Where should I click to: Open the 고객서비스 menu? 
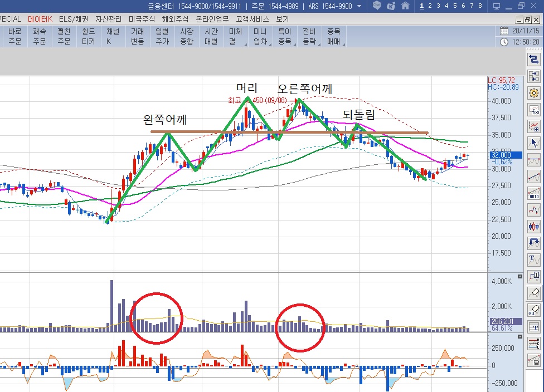pyautogui.click(x=251, y=18)
